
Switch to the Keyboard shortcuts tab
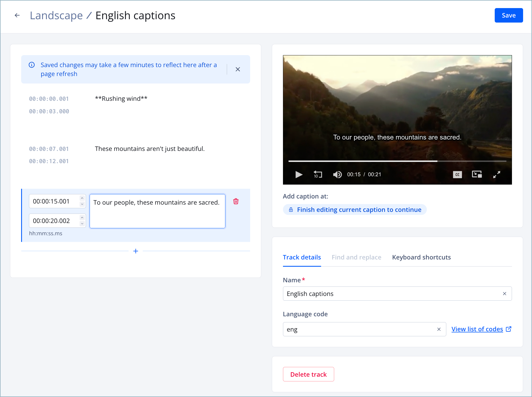(421, 257)
